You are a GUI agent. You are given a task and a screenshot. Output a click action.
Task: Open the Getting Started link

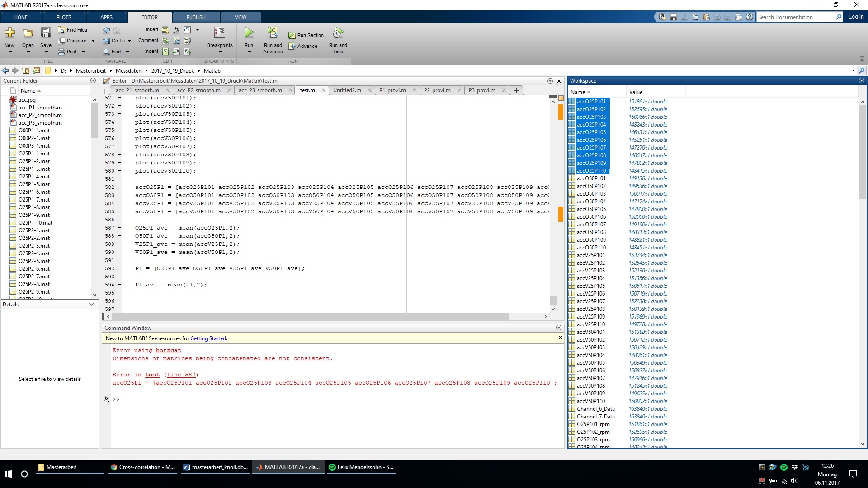point(208,338)
